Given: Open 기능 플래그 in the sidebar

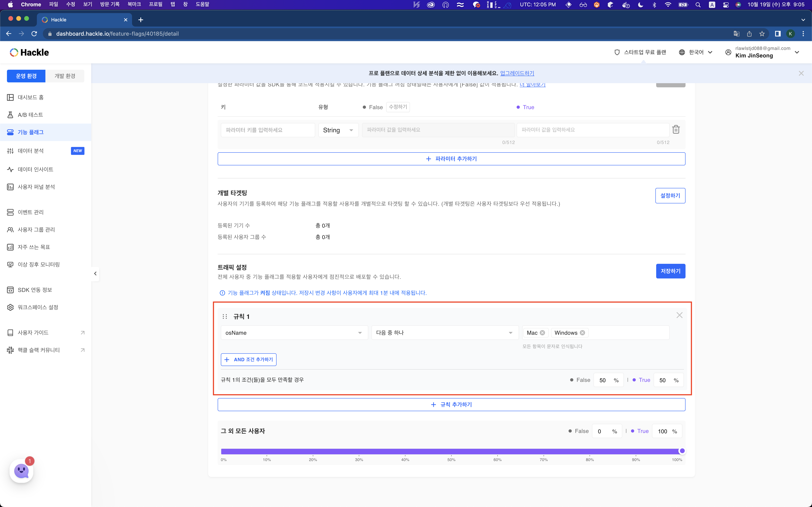Looking at the screenshot, I should (x=31, y=132).
